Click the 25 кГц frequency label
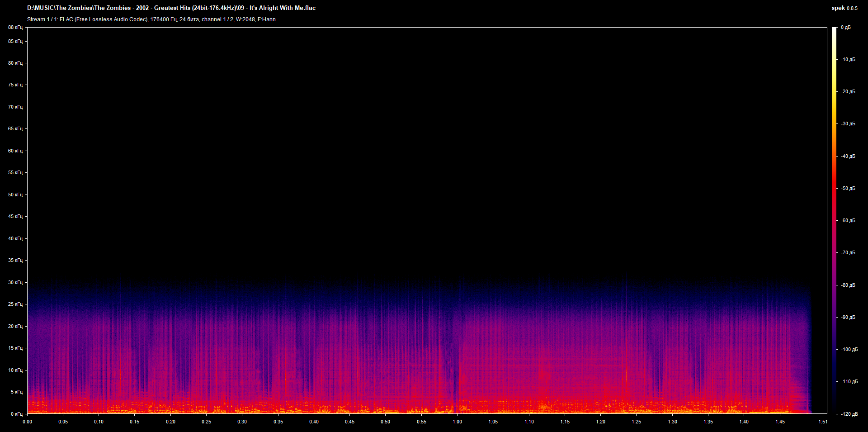This screenshot has width=868, height=432. [15, 304]
